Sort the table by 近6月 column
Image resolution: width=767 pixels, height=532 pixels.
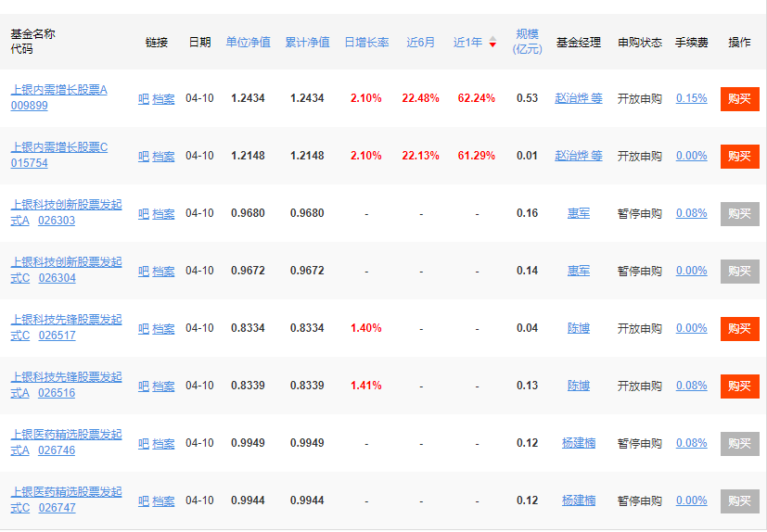(x=420, y=42)
